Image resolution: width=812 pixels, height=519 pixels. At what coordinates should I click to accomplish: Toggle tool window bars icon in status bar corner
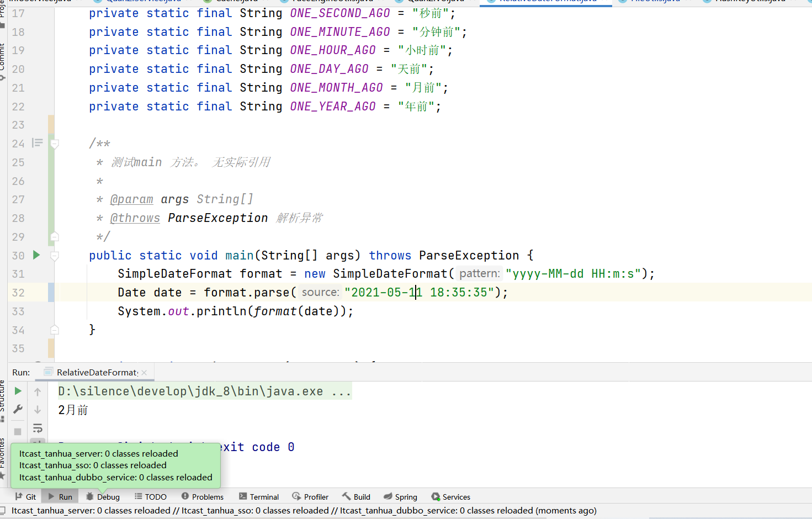3,511
